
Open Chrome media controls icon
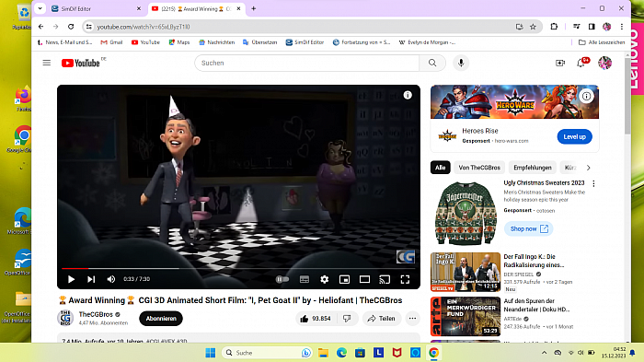point(577,27)
